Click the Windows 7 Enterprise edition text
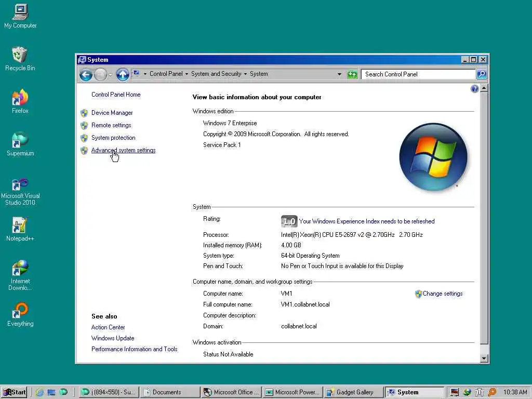 [x=230, y=123]
